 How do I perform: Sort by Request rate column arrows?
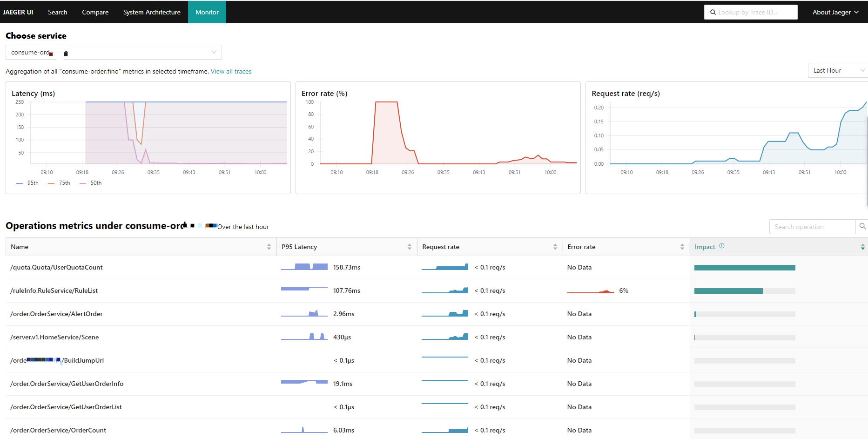tap(555, 247)
